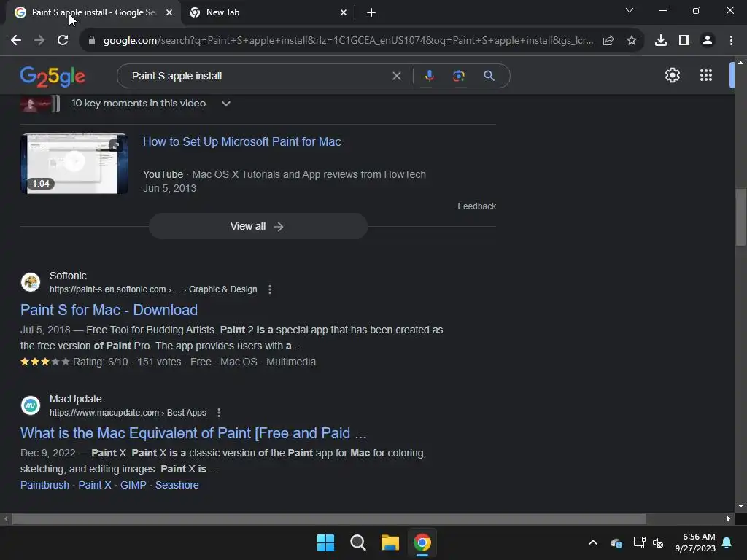The height and width of the screenshot is (560, 747).
Task: Toggle the Chrome side panel
Action: tap(684, 41)
